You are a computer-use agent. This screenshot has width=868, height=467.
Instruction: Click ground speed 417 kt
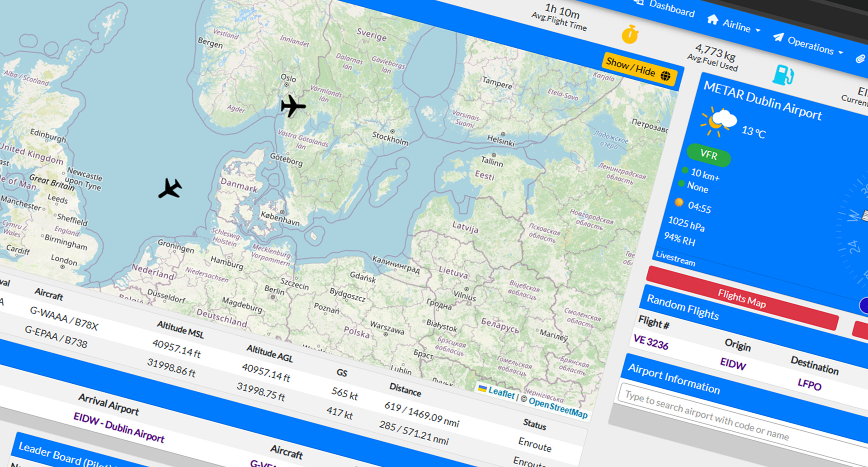[340, 412]
